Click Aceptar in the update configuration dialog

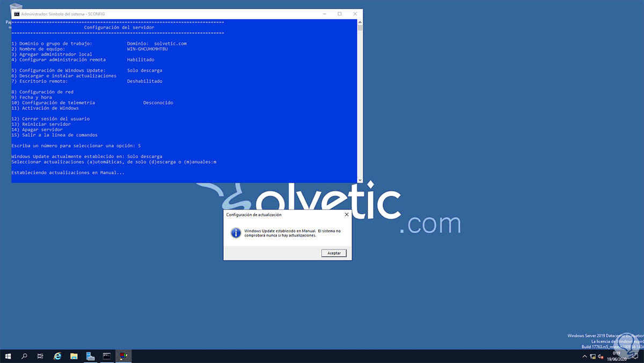click(x=334, y=253)
